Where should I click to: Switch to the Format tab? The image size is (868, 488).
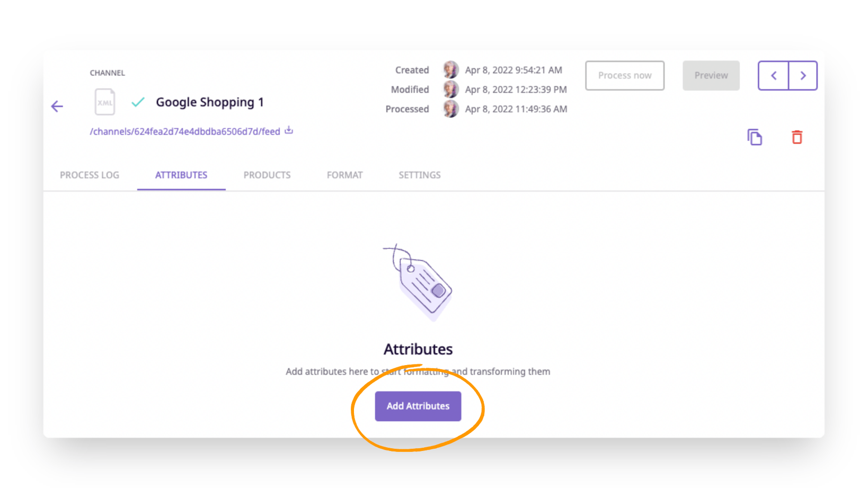[344, 175]
